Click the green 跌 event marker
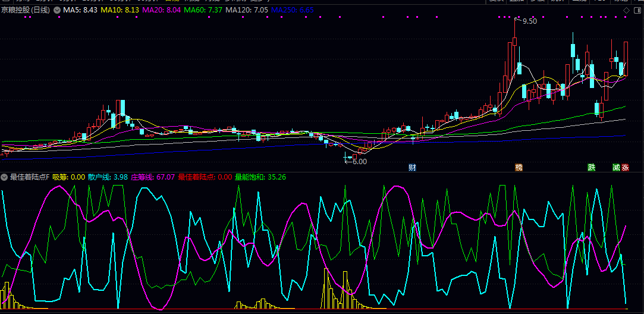The width and height of the screenshot is (644, 314). click(x=592, y=167)
